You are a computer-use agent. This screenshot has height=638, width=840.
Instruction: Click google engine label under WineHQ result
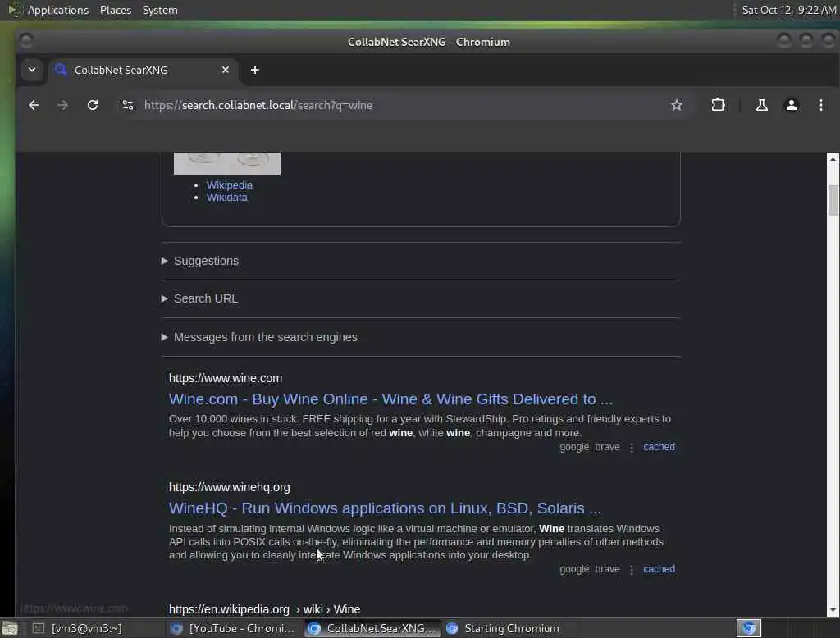tap(574, 569)
